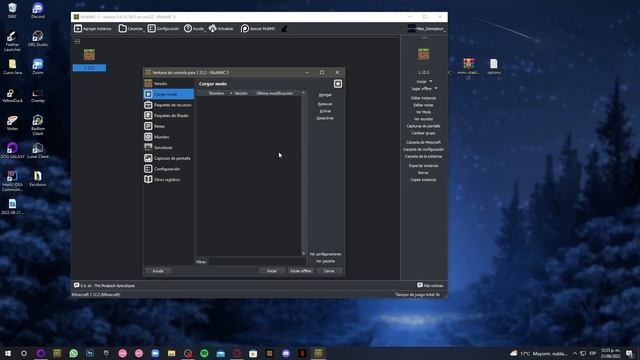Click Más noticias in MultiMC status bar

[430, 285]
